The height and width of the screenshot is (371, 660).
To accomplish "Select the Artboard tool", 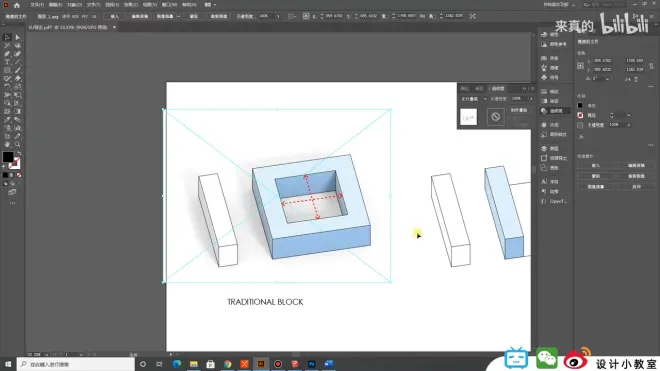I will tap(7, 136).
